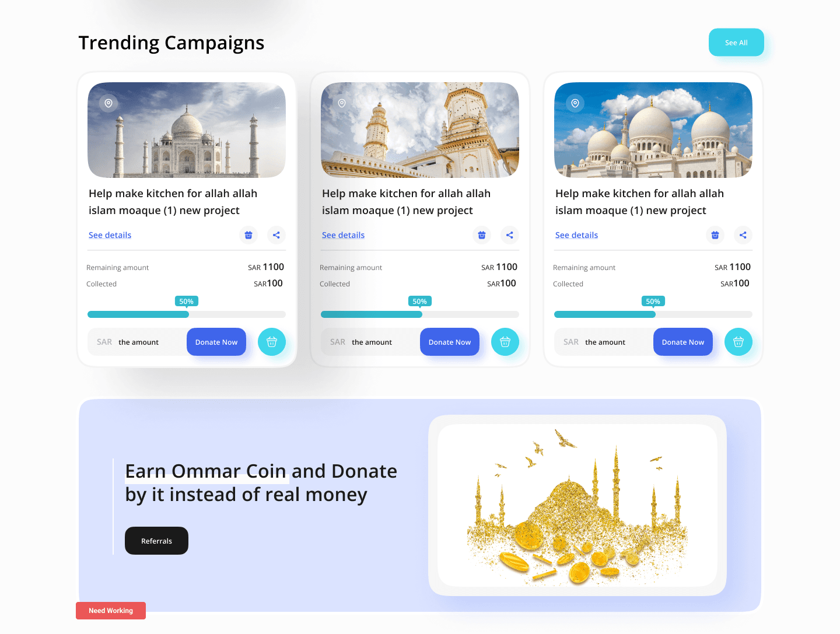Click round cyan cart button on second card
This screenshot has height=634, width=840.
point(505,342)
